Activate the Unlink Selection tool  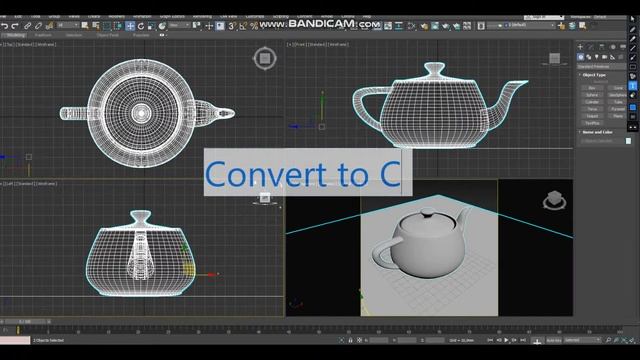38,26
